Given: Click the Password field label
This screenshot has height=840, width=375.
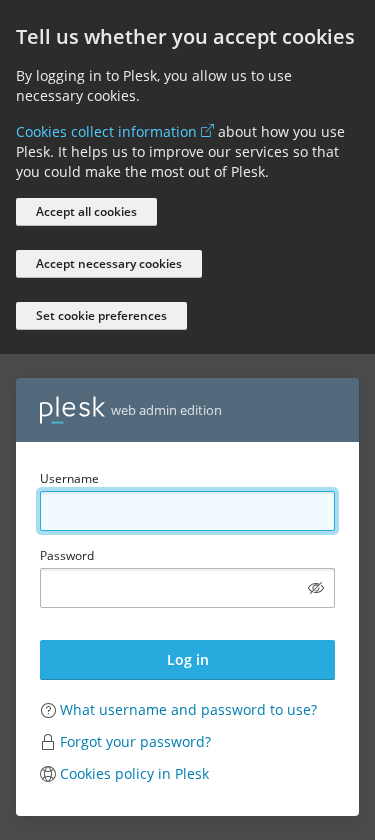Looking at the screenshot, I should [x=67, y=556].
